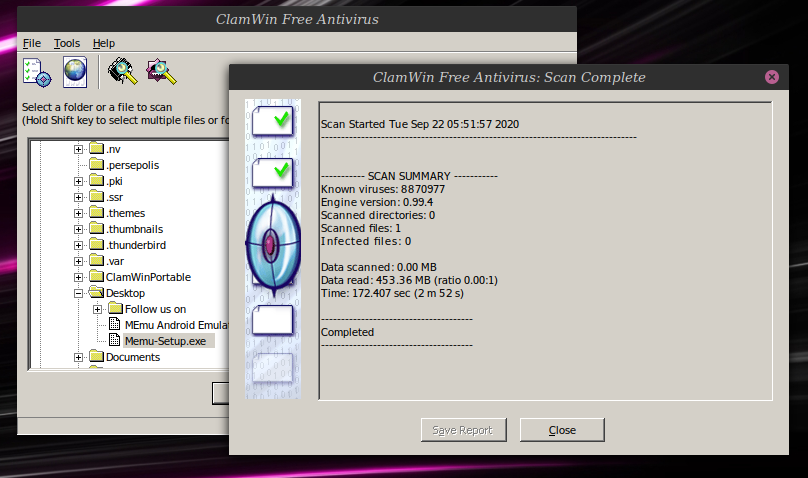This screenshot has height=478, width=808.
Task: Click the Time: 172.407 sec line
Action: tap(392, 293)
